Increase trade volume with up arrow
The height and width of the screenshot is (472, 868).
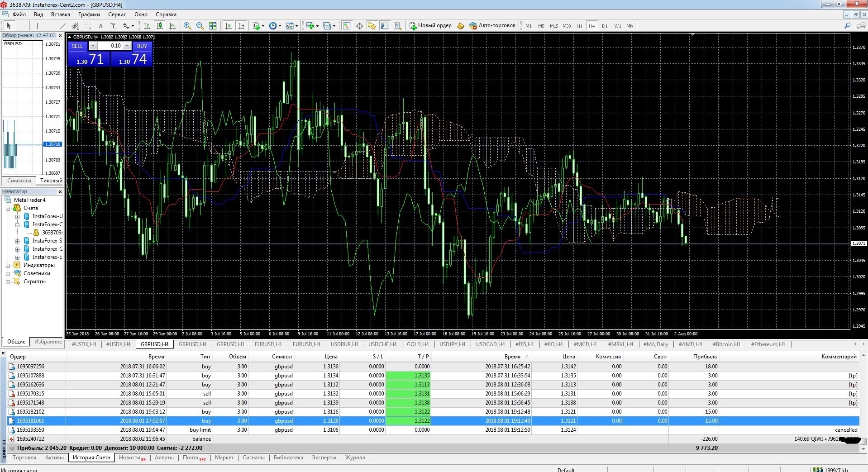tap(127, 46)
